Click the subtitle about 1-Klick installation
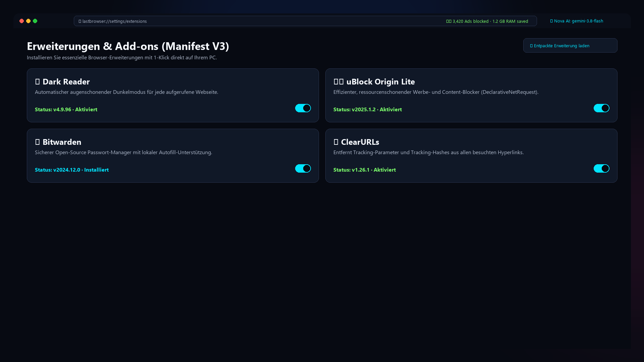 click(x=122, y=57)
